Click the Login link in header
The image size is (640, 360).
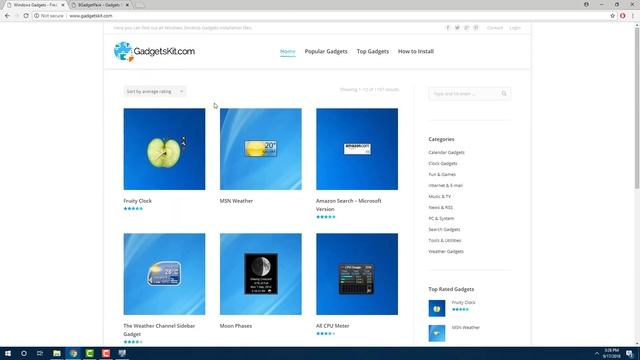(x=515, y=28)
